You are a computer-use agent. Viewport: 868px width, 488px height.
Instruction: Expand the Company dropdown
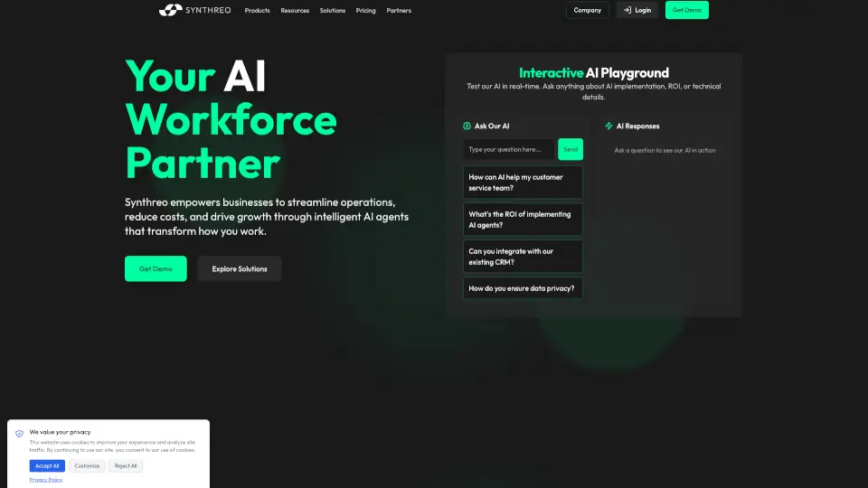tap(587, 11)
